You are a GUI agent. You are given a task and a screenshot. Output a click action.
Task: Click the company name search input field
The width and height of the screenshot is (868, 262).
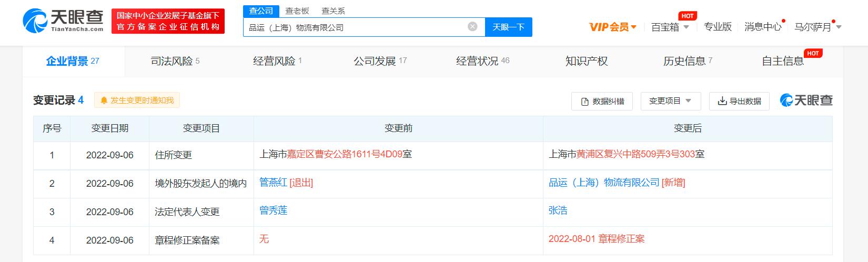click(x=352, y=27)
